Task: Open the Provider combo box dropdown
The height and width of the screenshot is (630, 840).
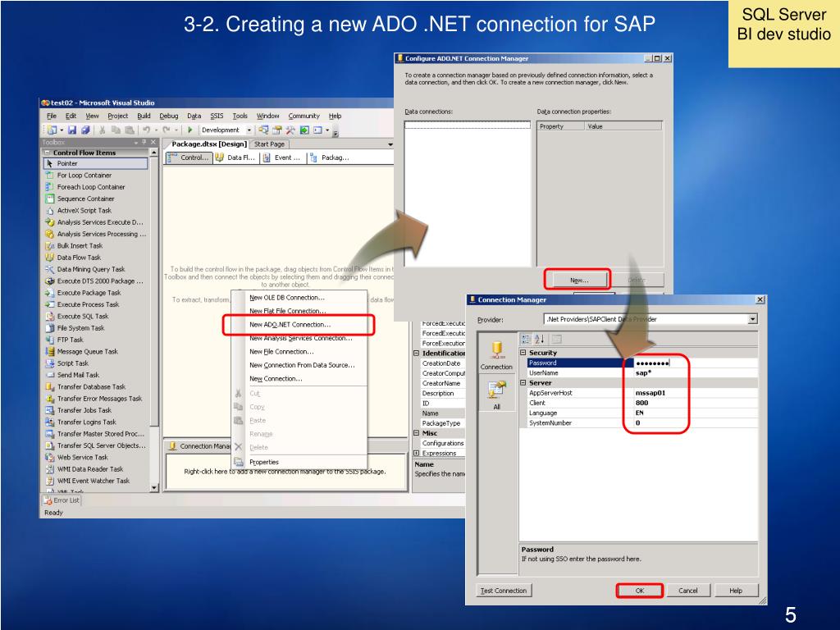Action: (753, 319)
